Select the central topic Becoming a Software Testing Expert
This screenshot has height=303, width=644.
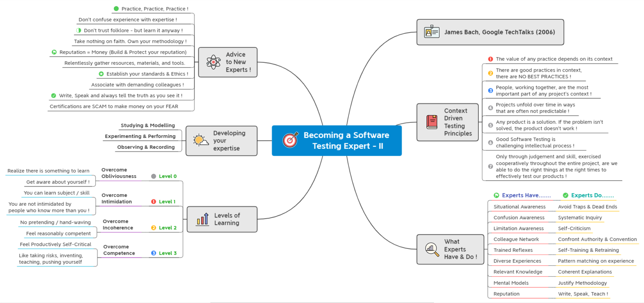tap(346, 140)
